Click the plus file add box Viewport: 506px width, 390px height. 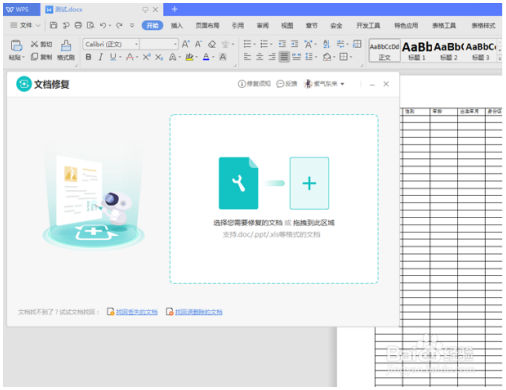tap(309, 183)
